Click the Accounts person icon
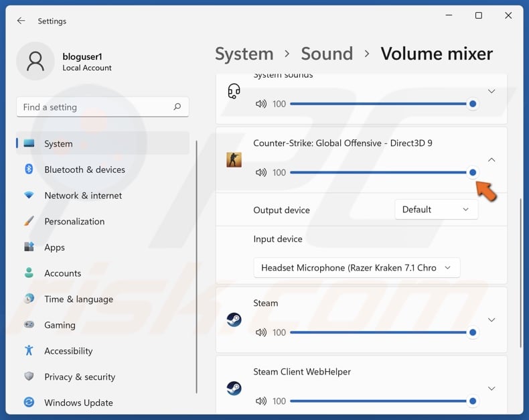 (29, 273)
